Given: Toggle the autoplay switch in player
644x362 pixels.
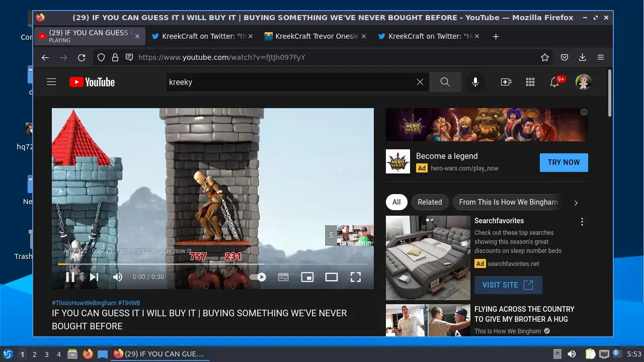Looking at the screenshot, I should coord(258,277).
